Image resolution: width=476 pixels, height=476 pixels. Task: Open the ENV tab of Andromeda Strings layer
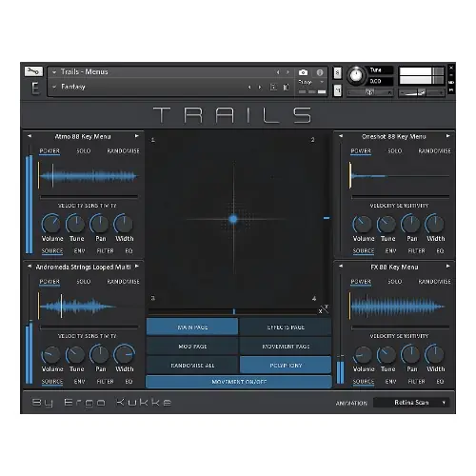point(79,381)
